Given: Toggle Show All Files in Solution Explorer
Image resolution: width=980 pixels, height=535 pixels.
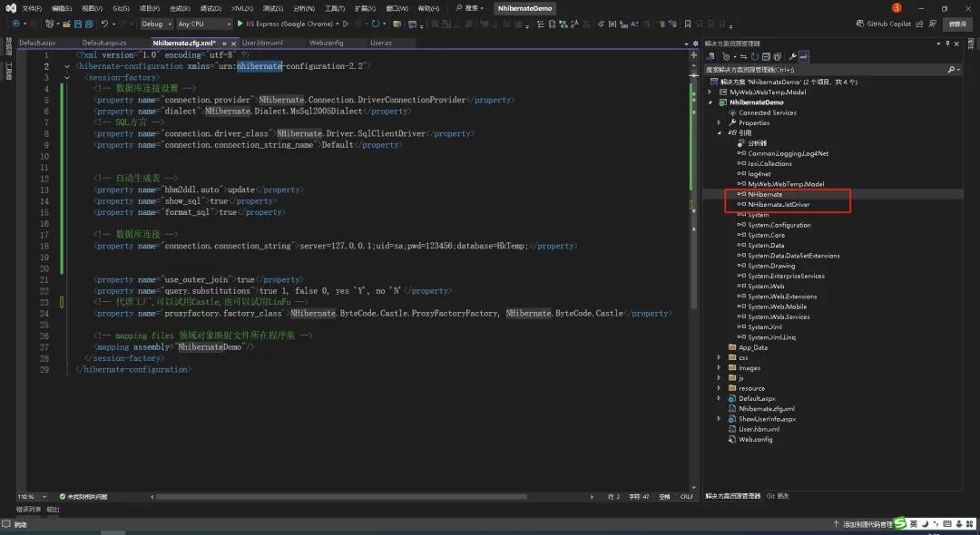Looking at the screenshot, I should (777, 56).
